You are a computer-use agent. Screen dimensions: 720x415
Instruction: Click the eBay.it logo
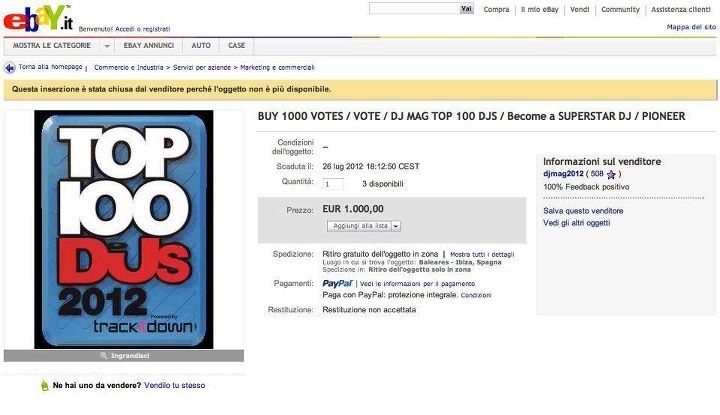(38, 18)
